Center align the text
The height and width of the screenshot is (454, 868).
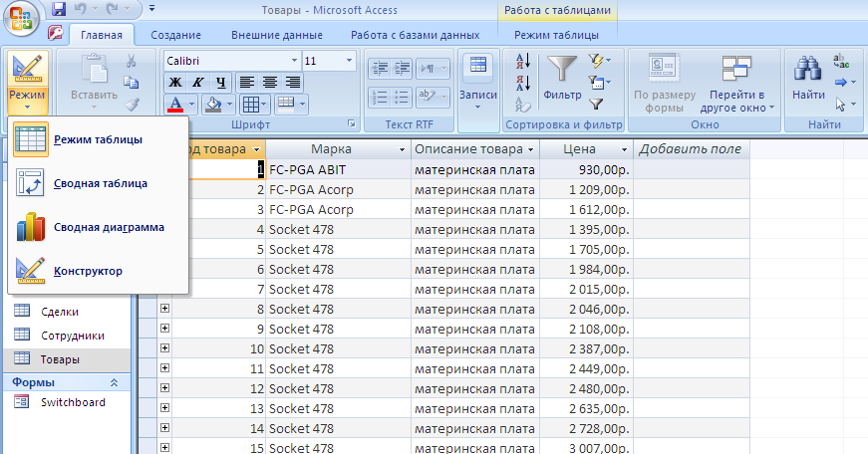tap(270, 83)
